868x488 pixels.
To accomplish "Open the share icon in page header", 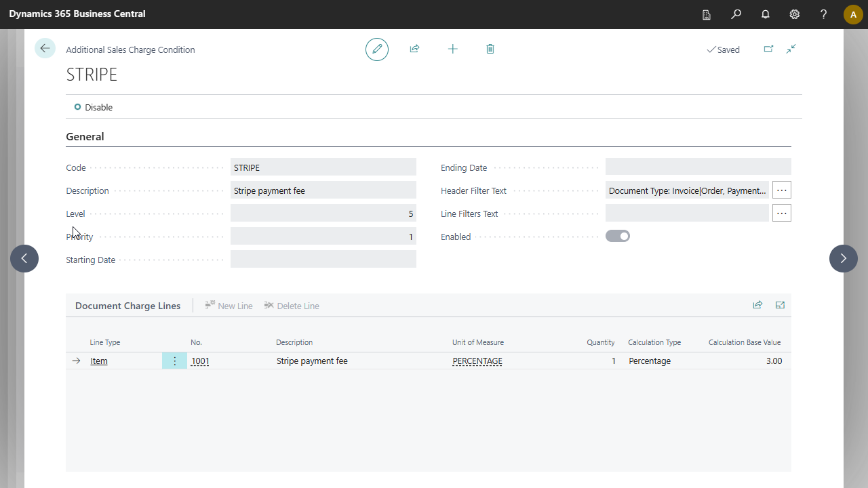I will click(414, 49).
